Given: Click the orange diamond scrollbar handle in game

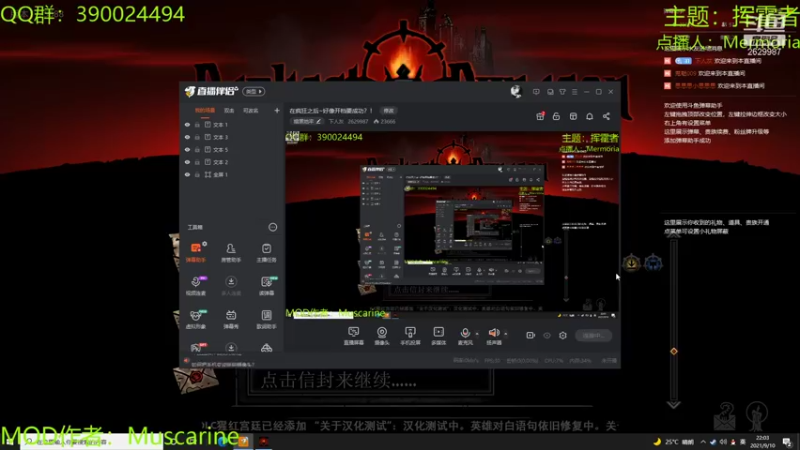Looking at the screenshot, I should [x=674, y=351].
